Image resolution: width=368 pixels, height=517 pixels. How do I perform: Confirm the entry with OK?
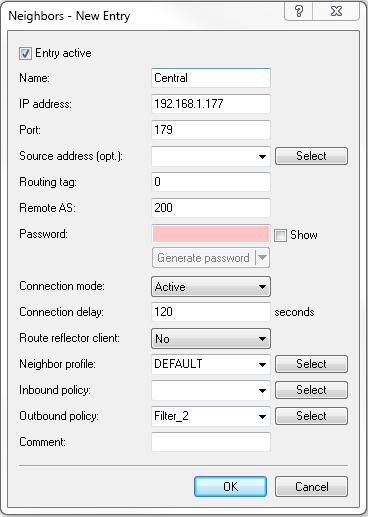230,487
